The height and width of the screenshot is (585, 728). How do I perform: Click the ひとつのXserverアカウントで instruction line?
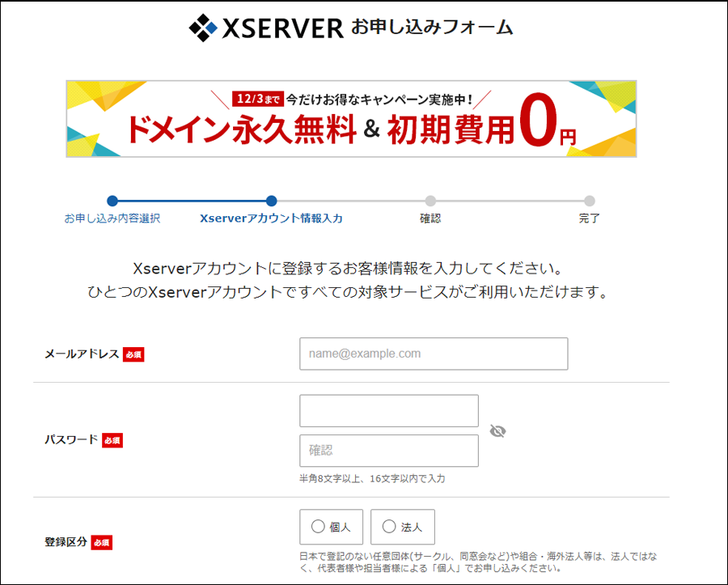pyautogui.click(x=348, y=292)
